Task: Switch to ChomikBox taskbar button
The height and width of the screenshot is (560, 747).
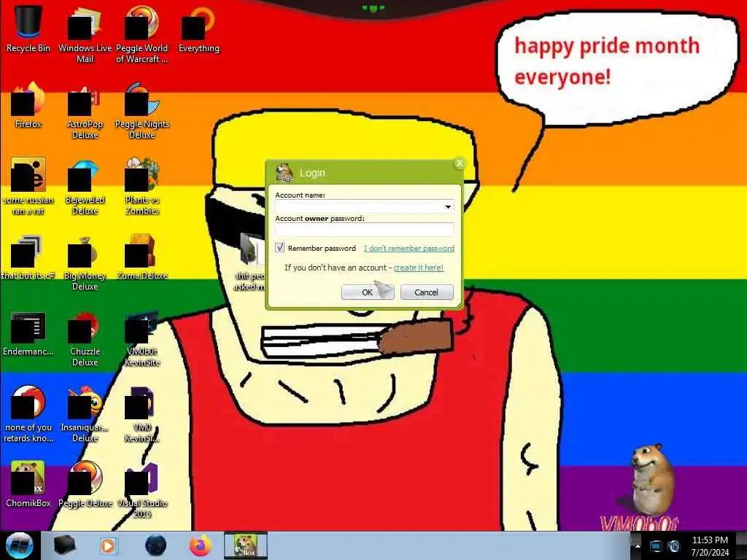Action: click(x=246, y=545)
